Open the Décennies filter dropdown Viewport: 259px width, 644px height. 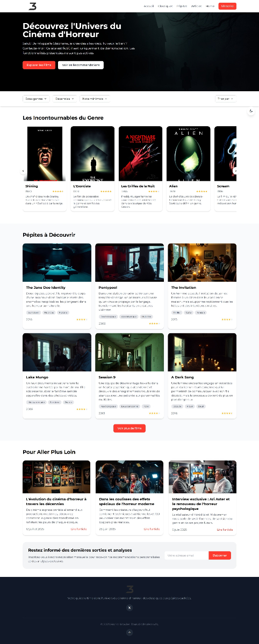point(66,99)
